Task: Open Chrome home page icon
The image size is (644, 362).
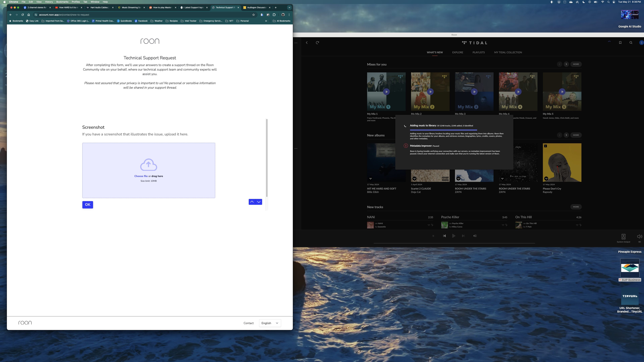Action: pyautogui.click(x=29, y=15)
